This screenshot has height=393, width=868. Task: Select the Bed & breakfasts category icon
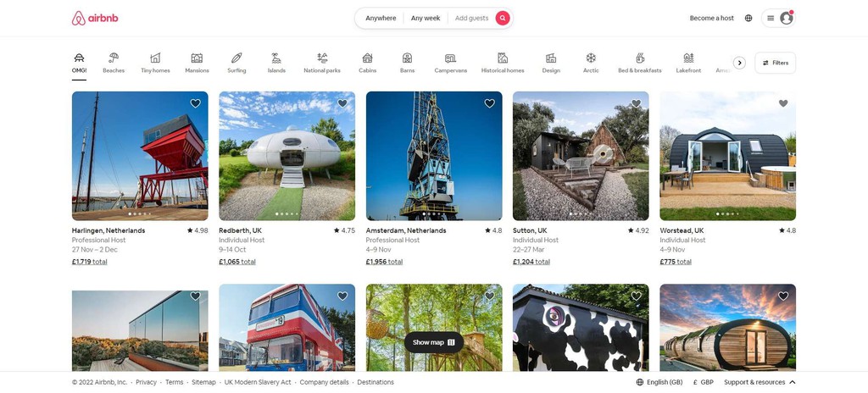639,58
